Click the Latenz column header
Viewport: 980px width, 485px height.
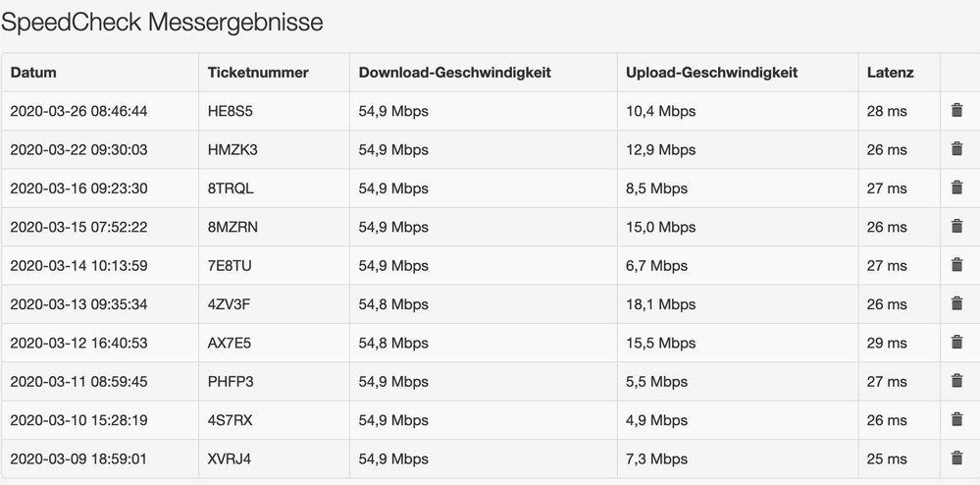(891, 73)
